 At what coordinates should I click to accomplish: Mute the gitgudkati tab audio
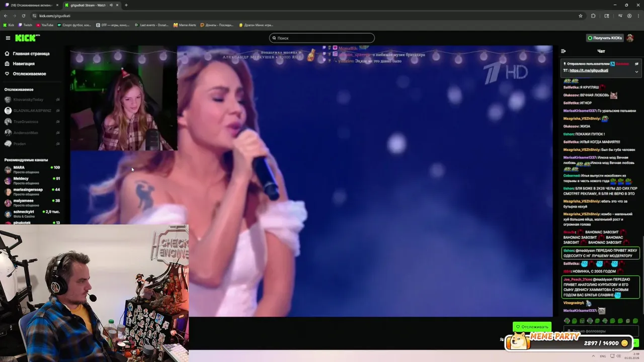click(x=110, y=5)
